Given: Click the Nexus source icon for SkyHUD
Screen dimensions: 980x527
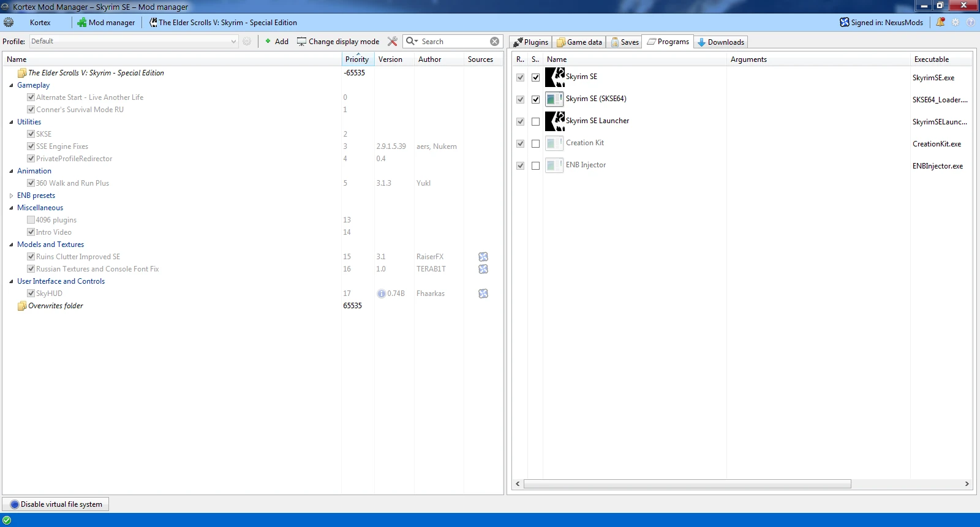Looking at the screenshot, I should tap(483, 294).
